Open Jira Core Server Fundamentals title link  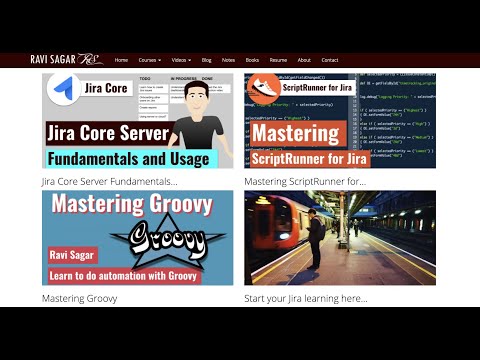point(110,182)
